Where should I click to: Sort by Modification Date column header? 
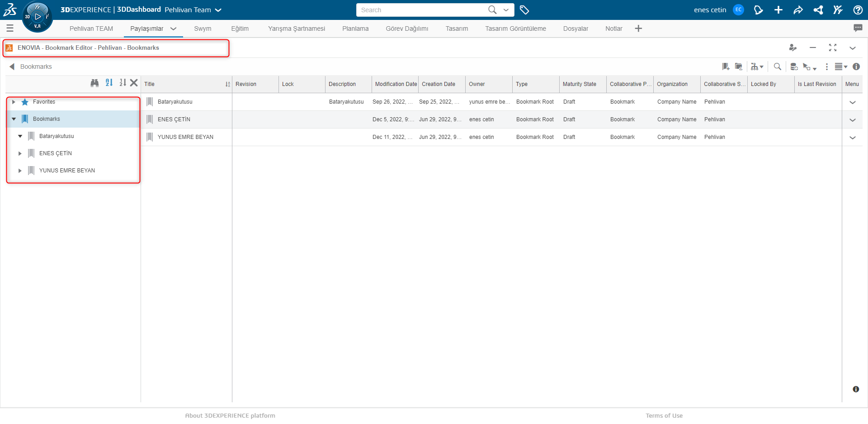click(395, 84)
